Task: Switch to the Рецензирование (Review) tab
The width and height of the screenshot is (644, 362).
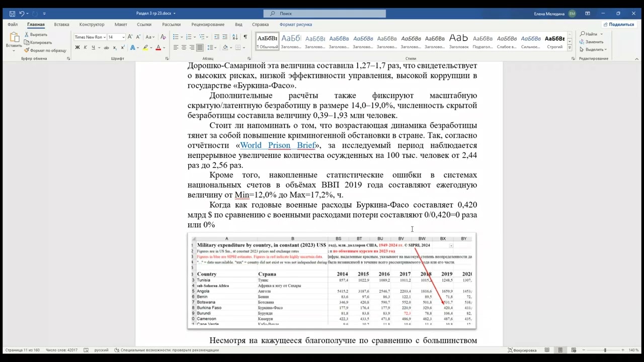Action: pos(208,24)
